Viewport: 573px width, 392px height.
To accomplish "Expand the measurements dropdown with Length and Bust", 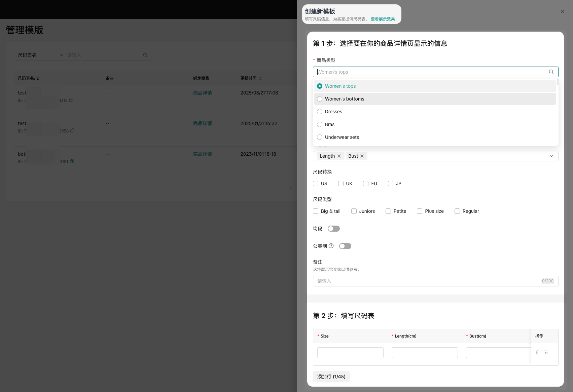I will pos(551,156).
